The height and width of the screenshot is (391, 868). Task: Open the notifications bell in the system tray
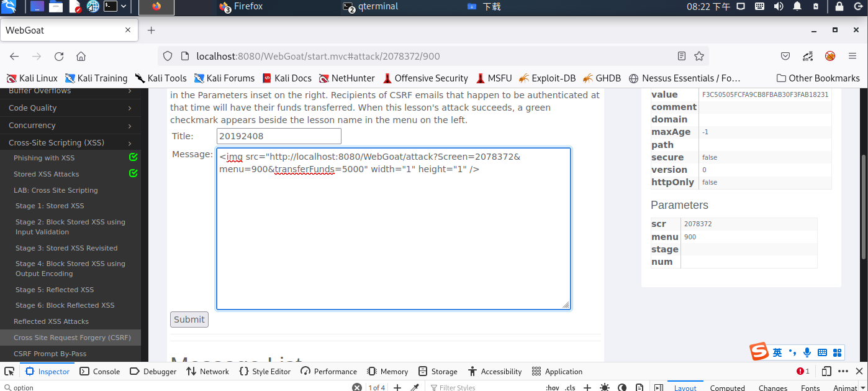pos(797,7)
